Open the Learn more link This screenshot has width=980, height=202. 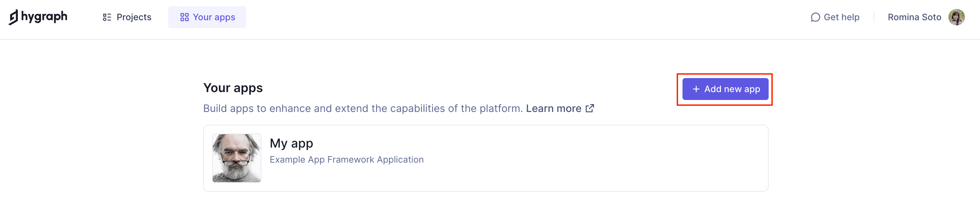coord(554,108)
